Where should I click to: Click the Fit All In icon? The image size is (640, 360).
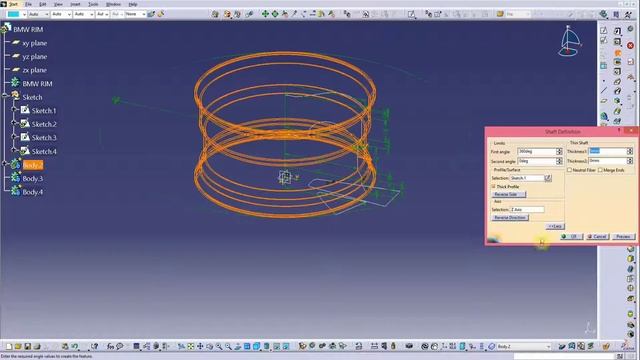tap(191, 347)
